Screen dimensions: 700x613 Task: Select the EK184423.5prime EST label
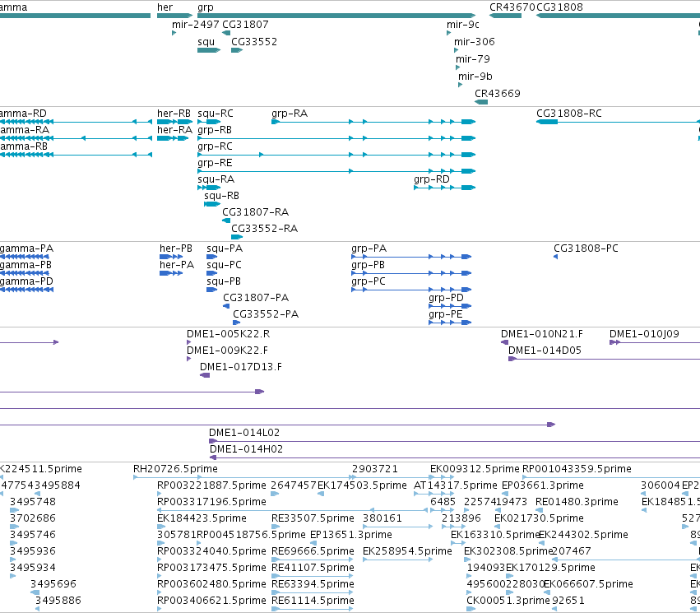coord(202,518)
